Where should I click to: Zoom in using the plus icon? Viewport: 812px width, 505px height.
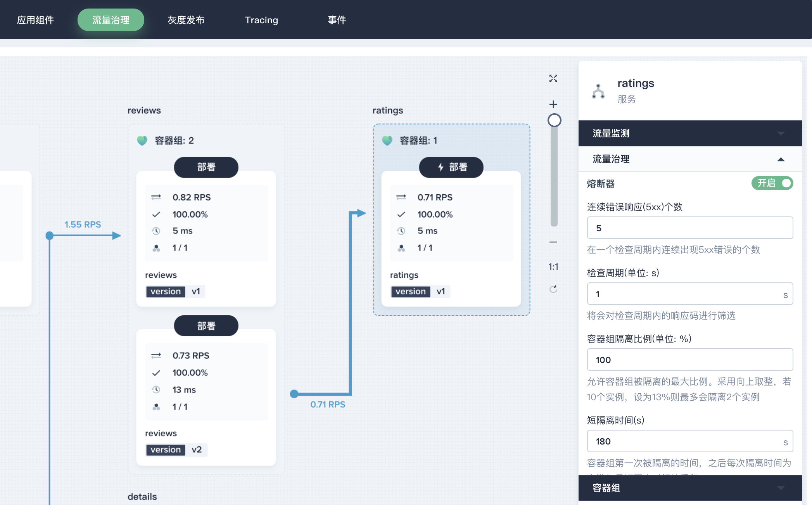pos(553,104)
